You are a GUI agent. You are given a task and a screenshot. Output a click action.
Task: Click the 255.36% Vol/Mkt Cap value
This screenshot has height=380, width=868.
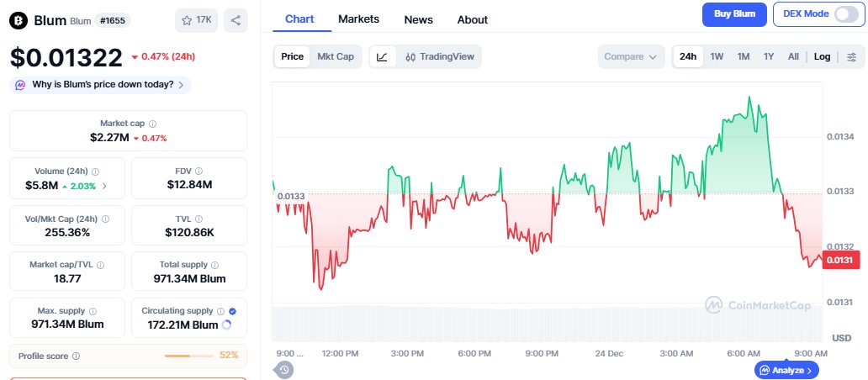pyautogui.click(x=67, y=232)
